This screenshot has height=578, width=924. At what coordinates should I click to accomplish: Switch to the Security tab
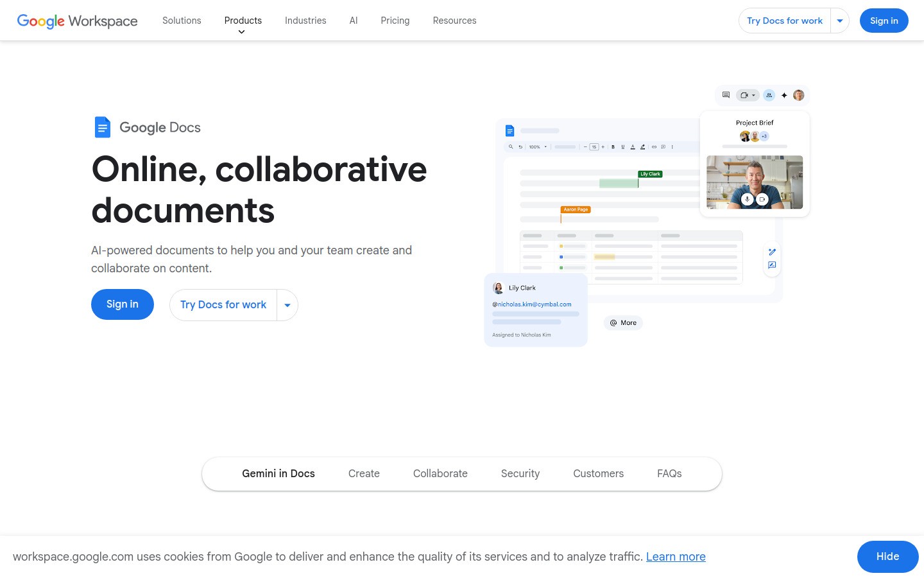click(x=520, y=473)
